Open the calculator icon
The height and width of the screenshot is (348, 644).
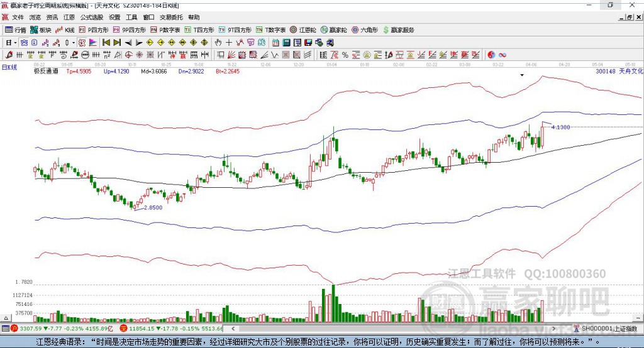coord(286,43)
